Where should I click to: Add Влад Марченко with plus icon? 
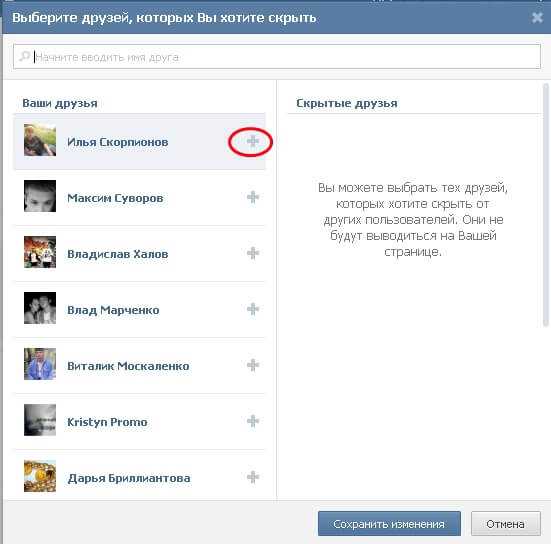coord(253,309)
